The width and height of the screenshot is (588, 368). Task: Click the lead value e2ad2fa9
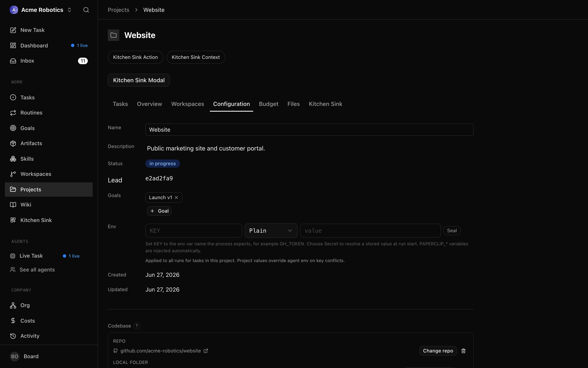pos(159,178)
